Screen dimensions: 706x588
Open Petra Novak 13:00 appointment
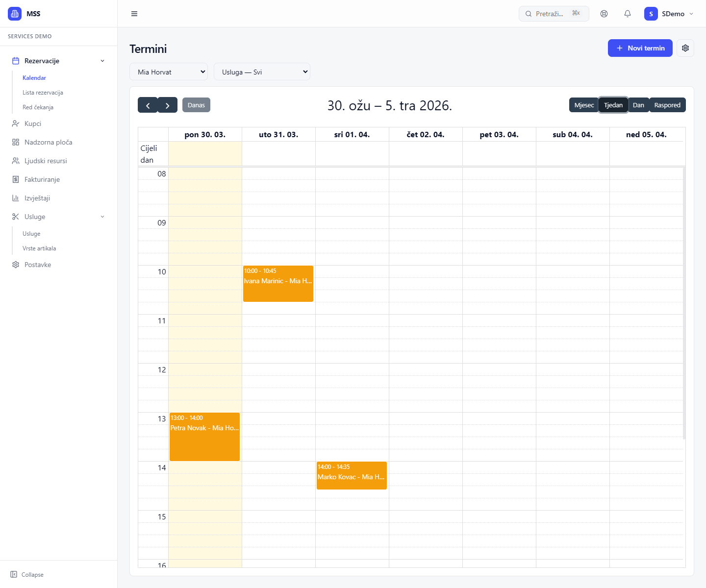point(204,437)
